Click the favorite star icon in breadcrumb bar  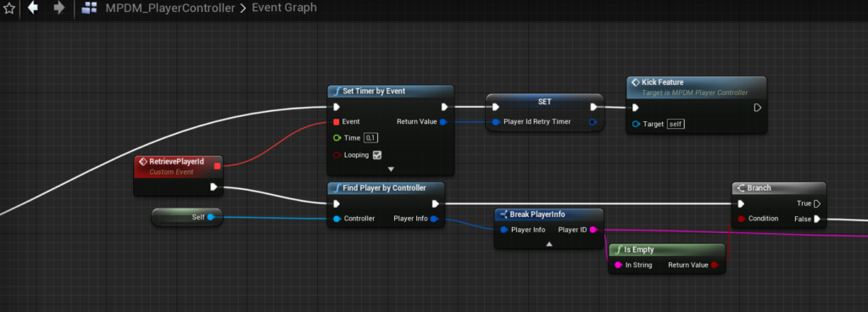pos(8,8)
